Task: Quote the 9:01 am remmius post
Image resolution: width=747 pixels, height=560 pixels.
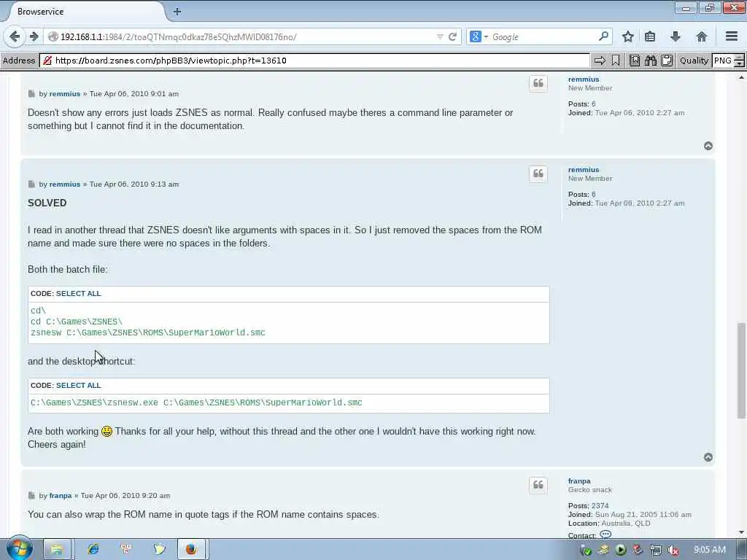Action: click(x=538, y=84)
